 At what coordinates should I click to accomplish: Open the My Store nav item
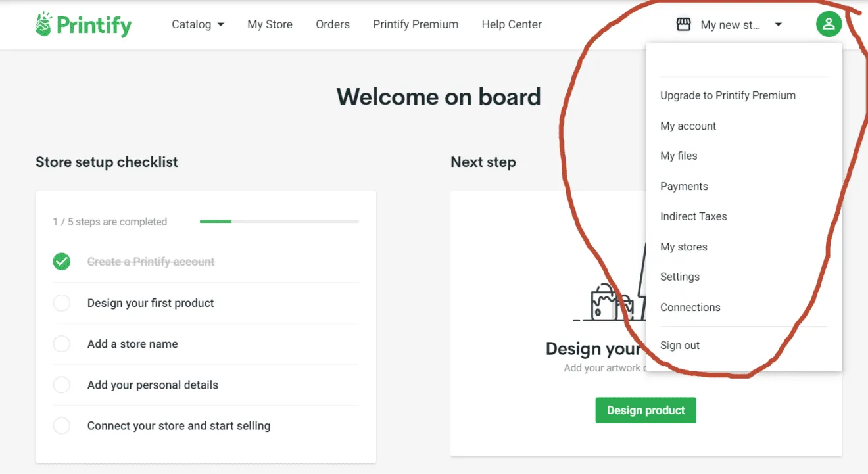pyautogui.click(x=270, y=24)
